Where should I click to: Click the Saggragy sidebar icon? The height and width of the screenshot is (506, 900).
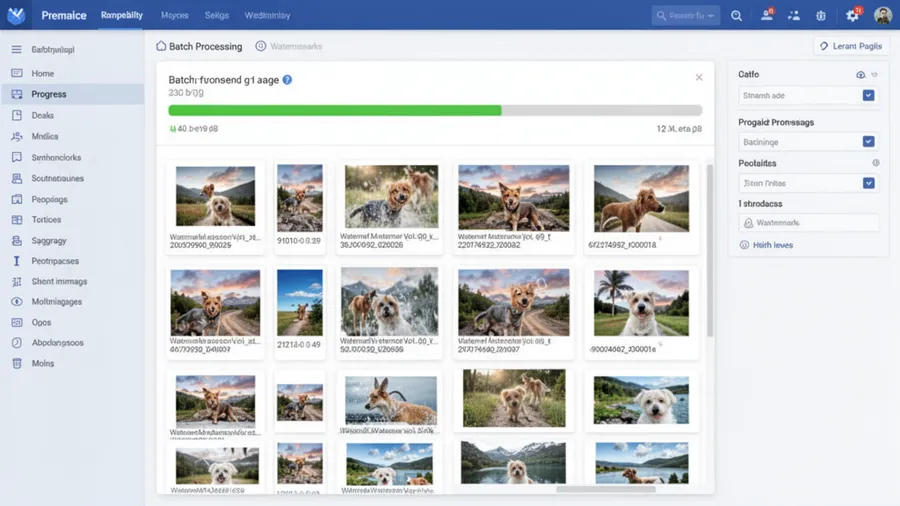17,240
